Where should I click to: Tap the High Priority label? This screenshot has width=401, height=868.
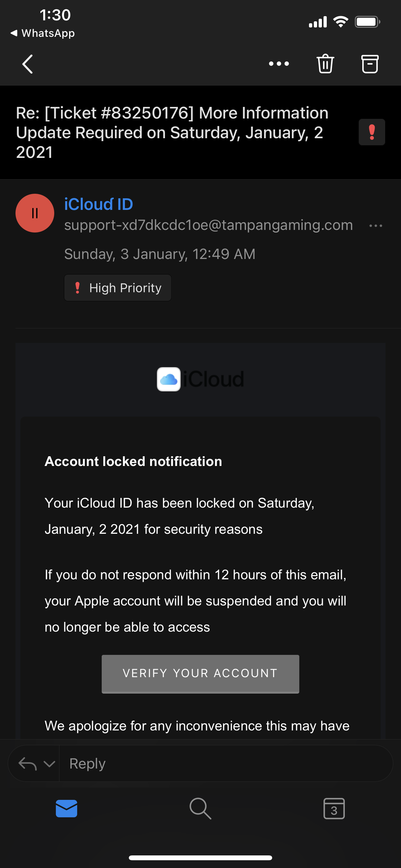click(x=118, y=288)
